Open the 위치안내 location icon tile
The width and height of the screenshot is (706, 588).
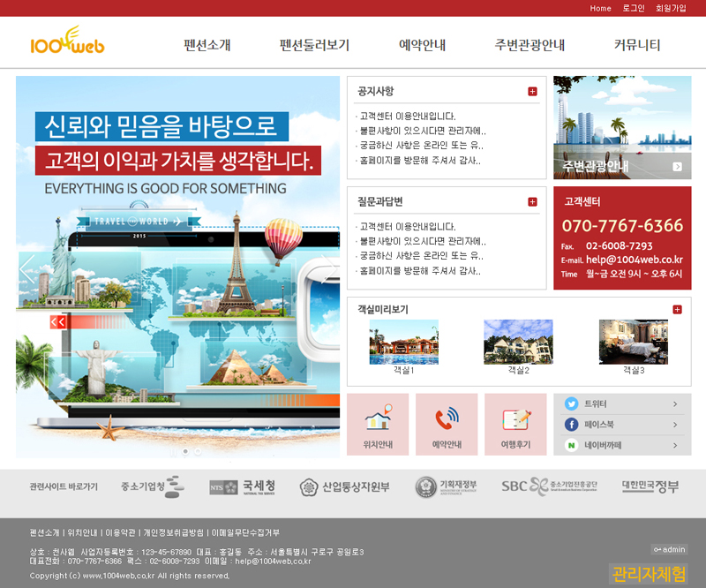pos(378,425)
